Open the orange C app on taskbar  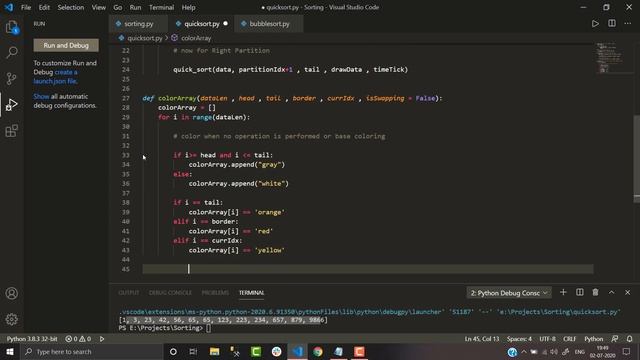click(359, 351)
